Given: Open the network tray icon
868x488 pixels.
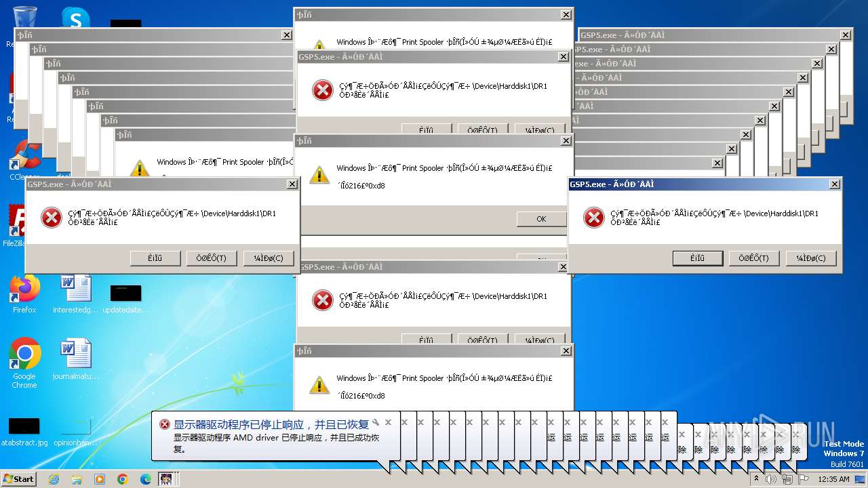Looking at the screenshot, I should [787, 479].
